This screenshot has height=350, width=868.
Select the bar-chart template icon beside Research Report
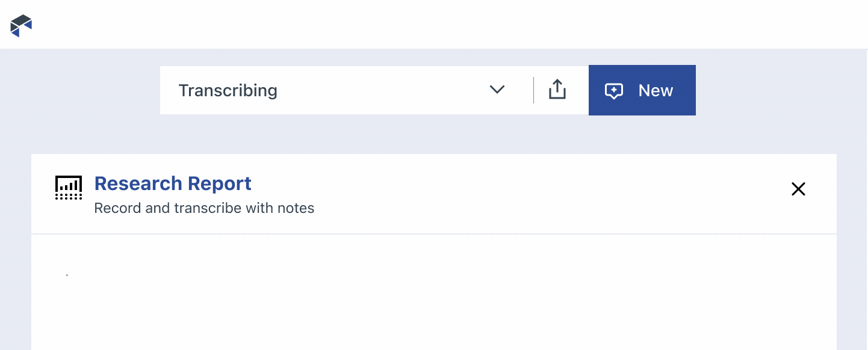[x=69, y=188]
